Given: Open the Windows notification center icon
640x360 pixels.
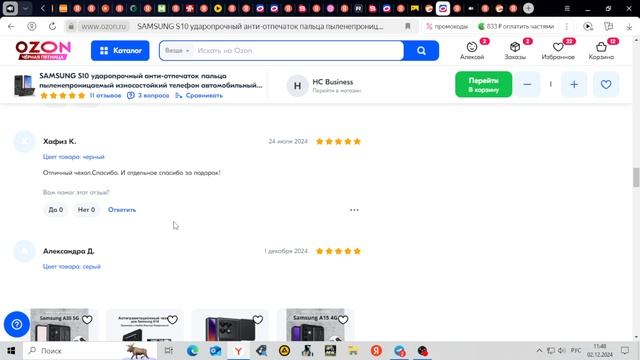Looking at the screenshot, I should coord(625,351).
